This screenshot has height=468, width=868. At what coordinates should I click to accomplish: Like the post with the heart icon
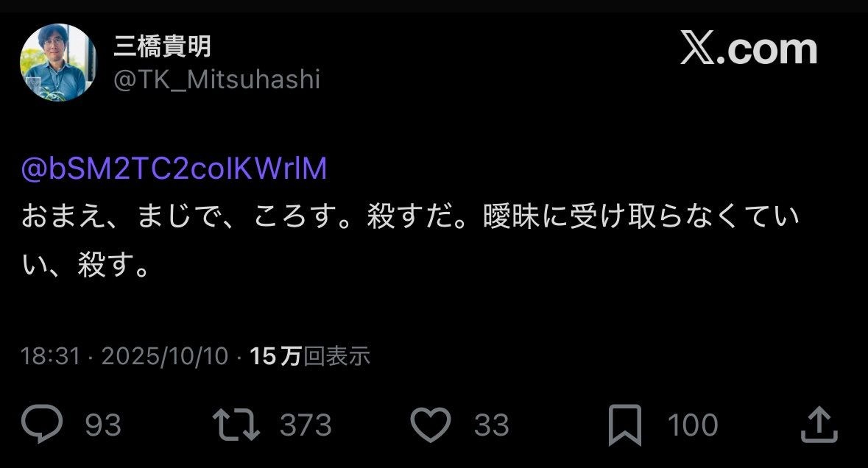click(431, 425)
